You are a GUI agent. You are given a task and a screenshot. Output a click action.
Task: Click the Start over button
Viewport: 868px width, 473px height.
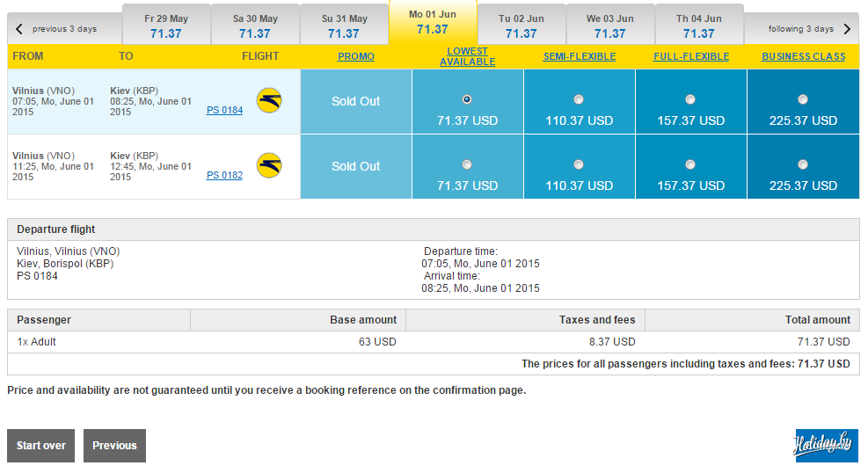(41, 446)
